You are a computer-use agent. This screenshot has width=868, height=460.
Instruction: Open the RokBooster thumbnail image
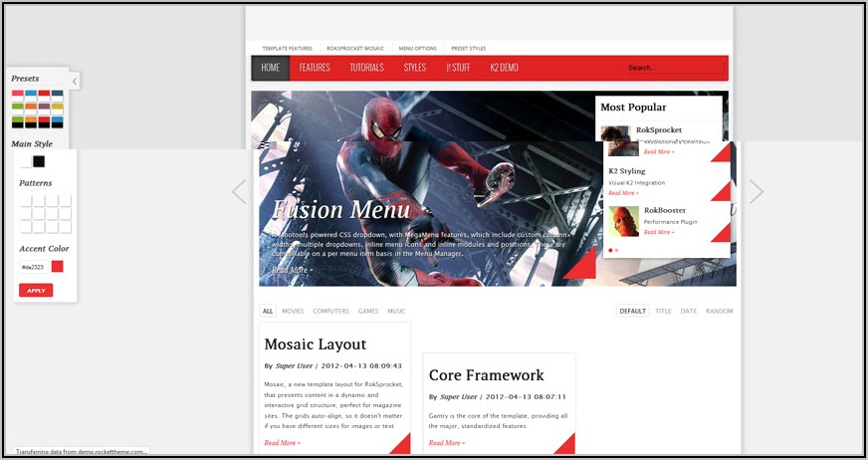623,221
